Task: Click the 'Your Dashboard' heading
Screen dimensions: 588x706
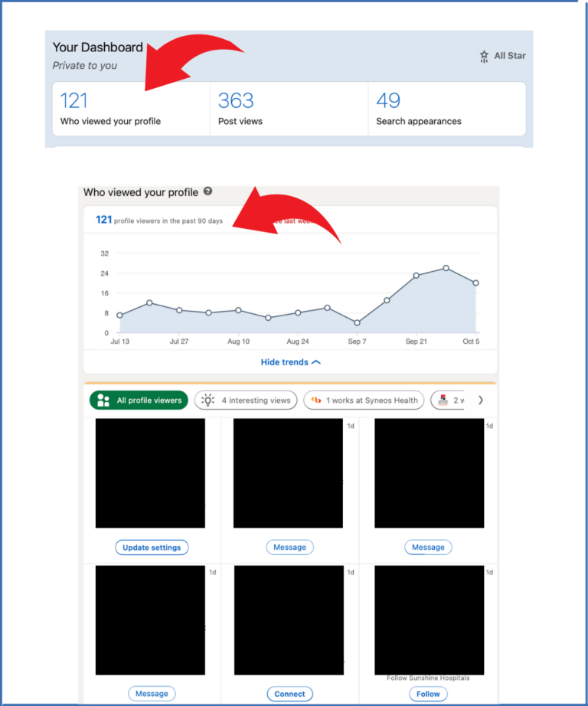Action: (98, 47)
